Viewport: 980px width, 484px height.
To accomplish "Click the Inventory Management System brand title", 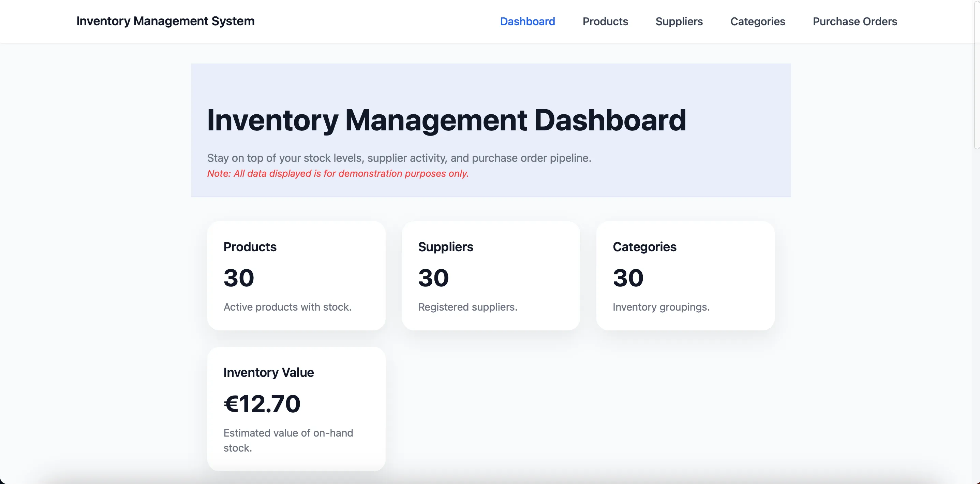I will [165, 21].
